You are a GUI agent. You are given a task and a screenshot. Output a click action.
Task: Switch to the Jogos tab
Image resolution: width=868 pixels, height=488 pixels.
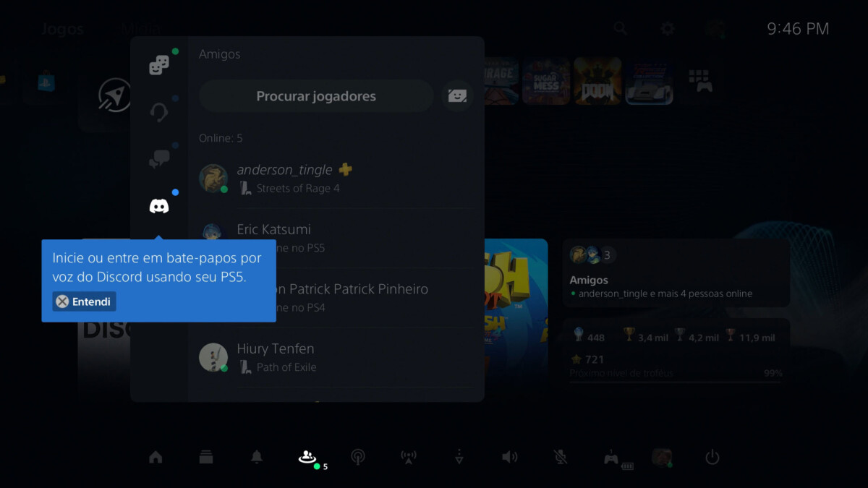[62, 29]
